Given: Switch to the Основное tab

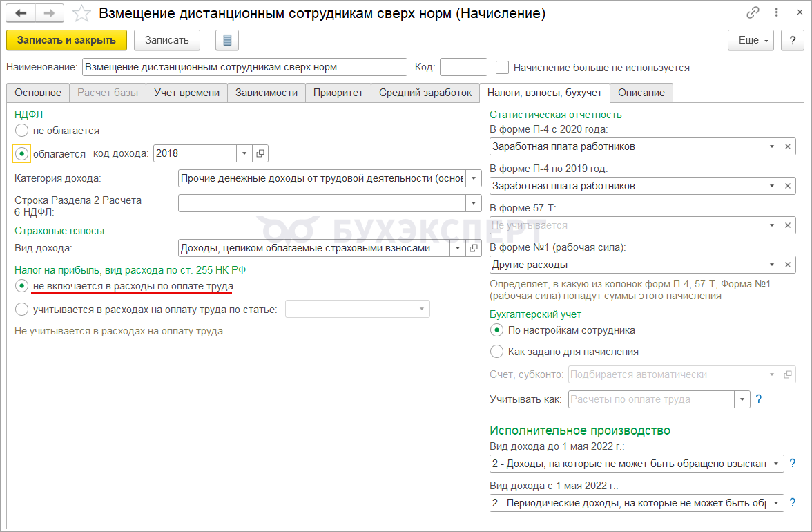Looking at the screenshot, I should coord(38,93).
